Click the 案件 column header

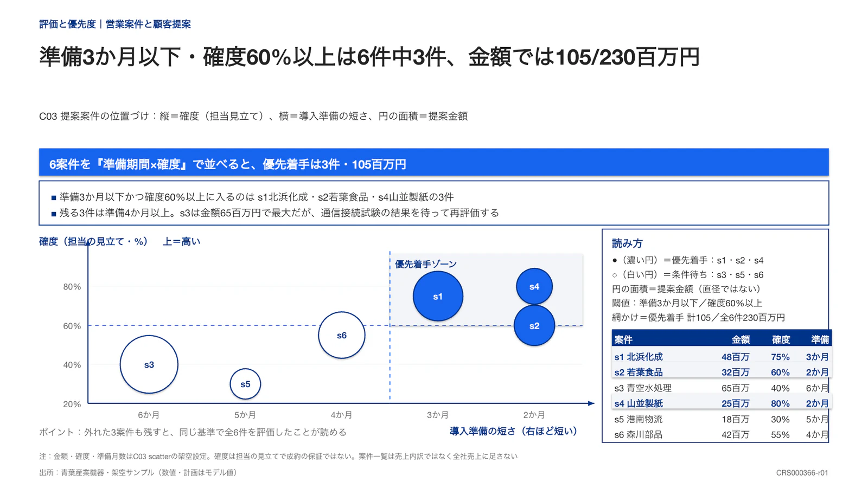[623, 339]
